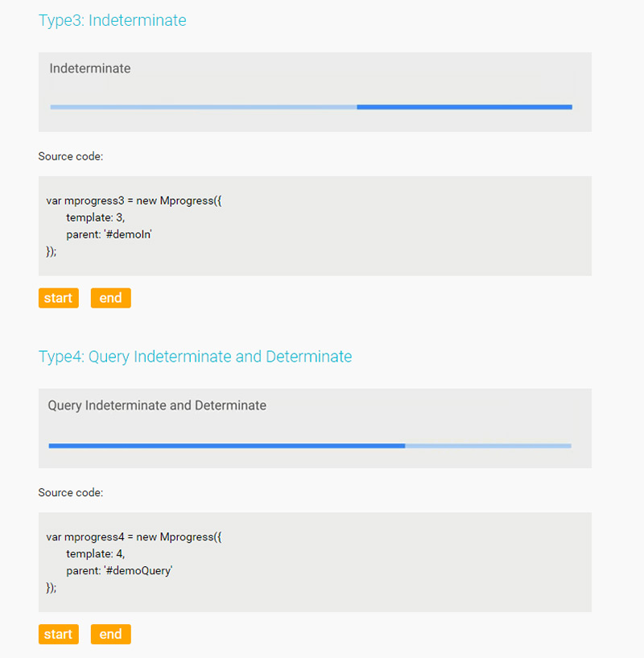644x658 pixels.
Task: Click the Query Indeterminate and Determinate progress bar
Action: click(310, 445)
